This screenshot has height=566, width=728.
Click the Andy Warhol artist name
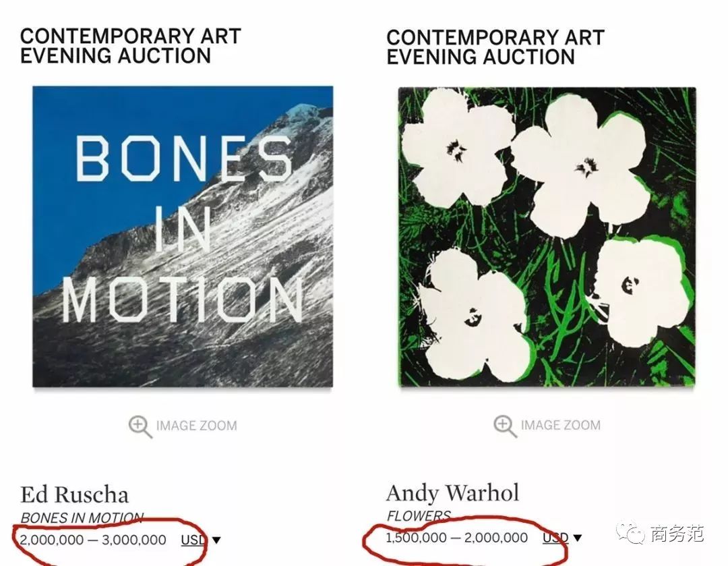pyautogui.click(x=452, y=492)
